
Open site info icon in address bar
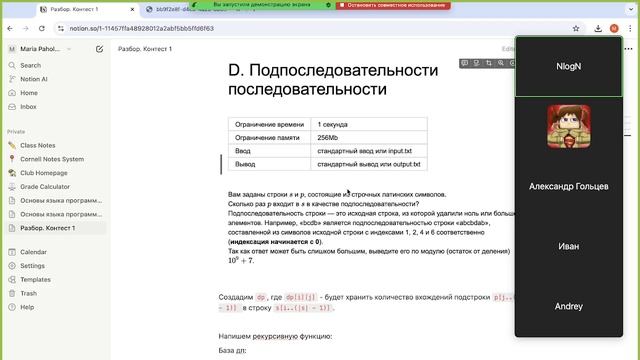(61, 29)
